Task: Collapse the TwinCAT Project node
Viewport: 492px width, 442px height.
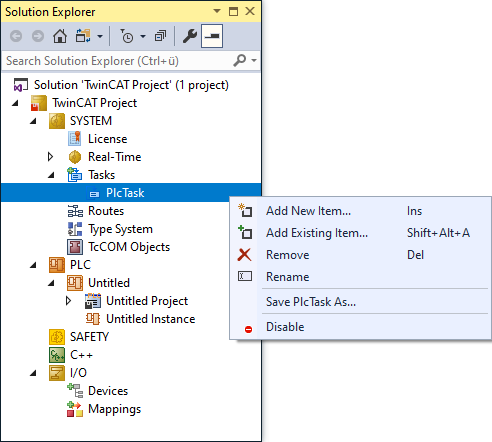Action: coord(15,103)
